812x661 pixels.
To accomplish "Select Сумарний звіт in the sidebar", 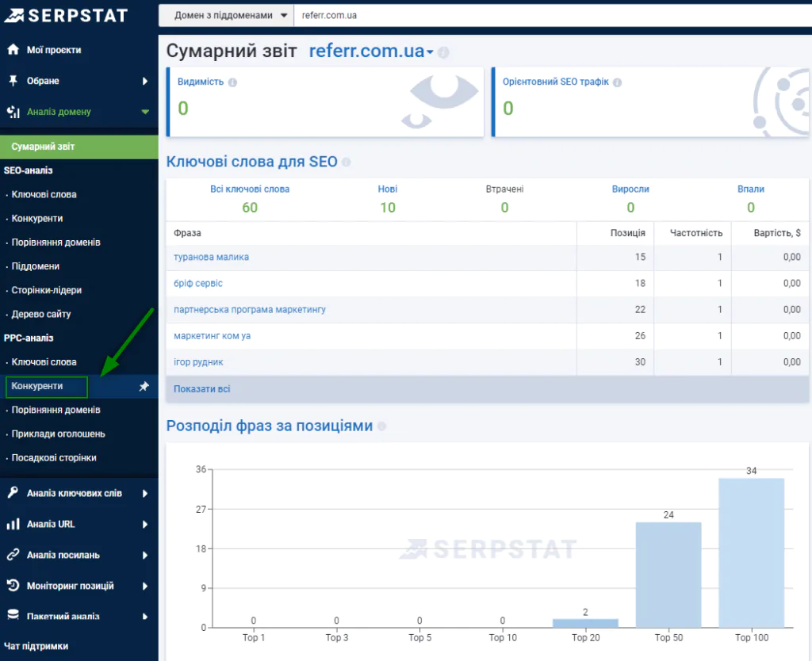I will (x=79, y=147).
